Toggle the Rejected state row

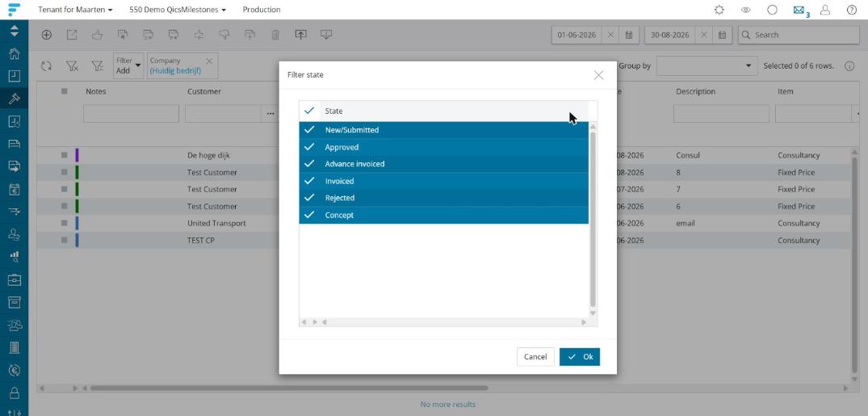[443, 198]
